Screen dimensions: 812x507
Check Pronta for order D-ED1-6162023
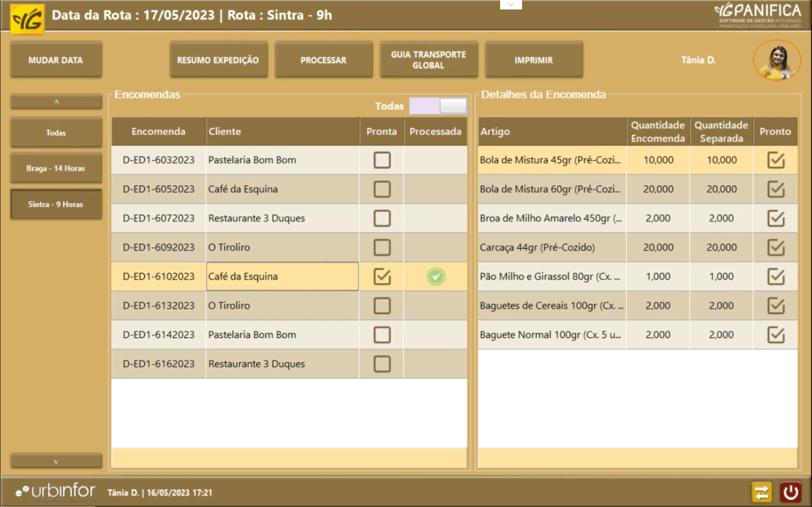tap(382, 364)
